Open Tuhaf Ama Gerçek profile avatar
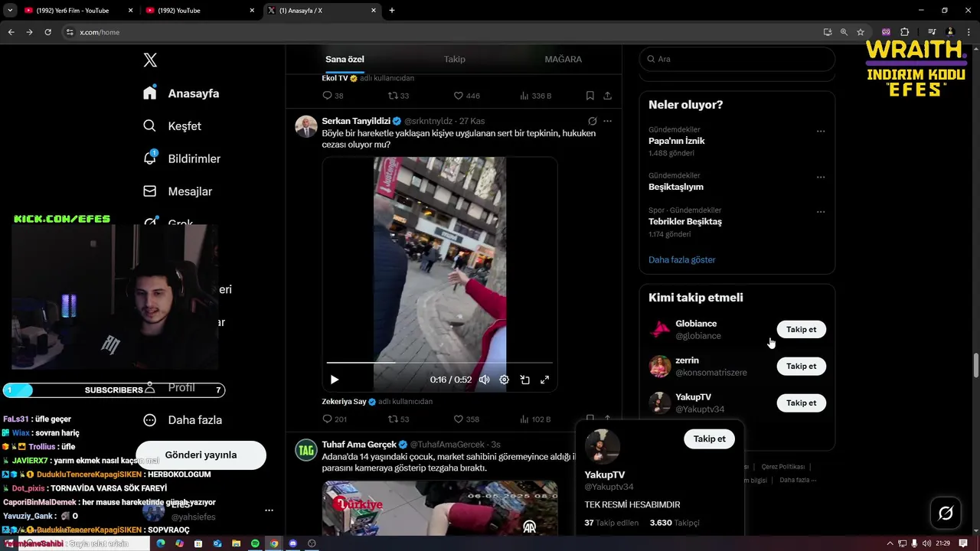The height and width of the screenshot is (551, 980). point(306,450)
